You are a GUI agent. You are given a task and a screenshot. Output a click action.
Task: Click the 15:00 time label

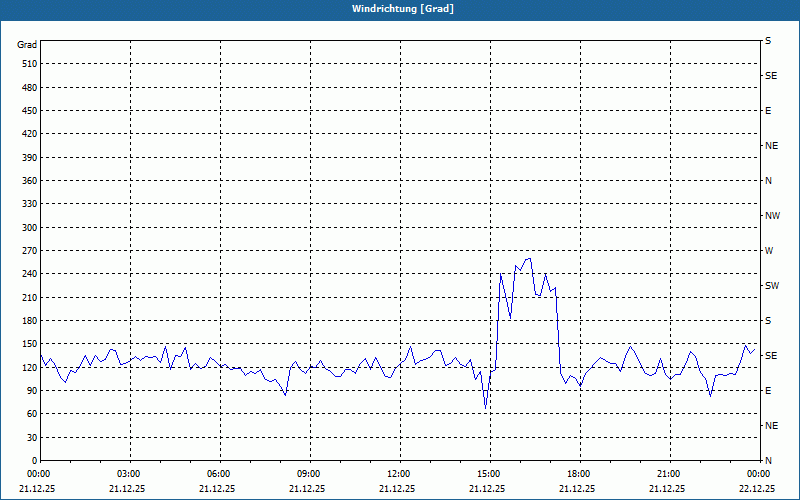[x=490, y=473]
